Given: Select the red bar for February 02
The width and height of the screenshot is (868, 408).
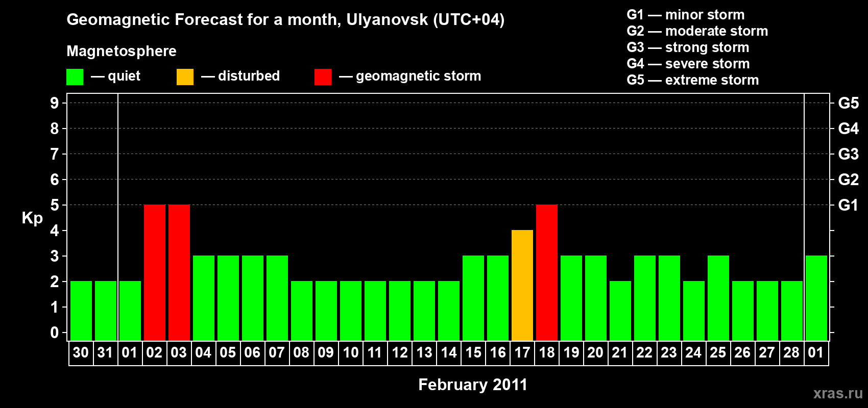Looking at the screenshot, I should click(155, 272).
